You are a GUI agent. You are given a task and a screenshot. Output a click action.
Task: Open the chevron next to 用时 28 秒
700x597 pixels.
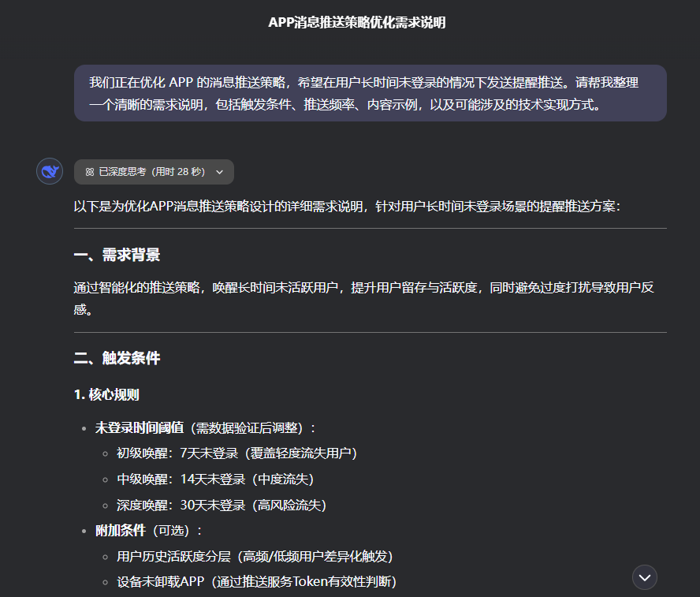pos(219,172)
